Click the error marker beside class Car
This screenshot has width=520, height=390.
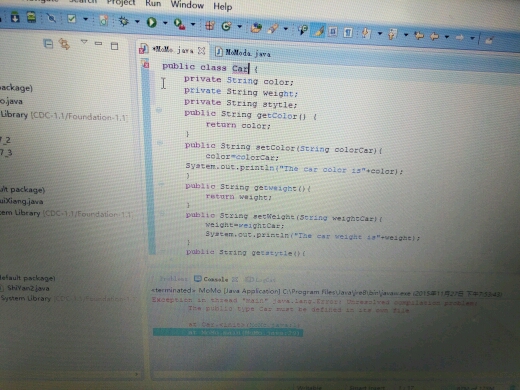coord(146,64)
